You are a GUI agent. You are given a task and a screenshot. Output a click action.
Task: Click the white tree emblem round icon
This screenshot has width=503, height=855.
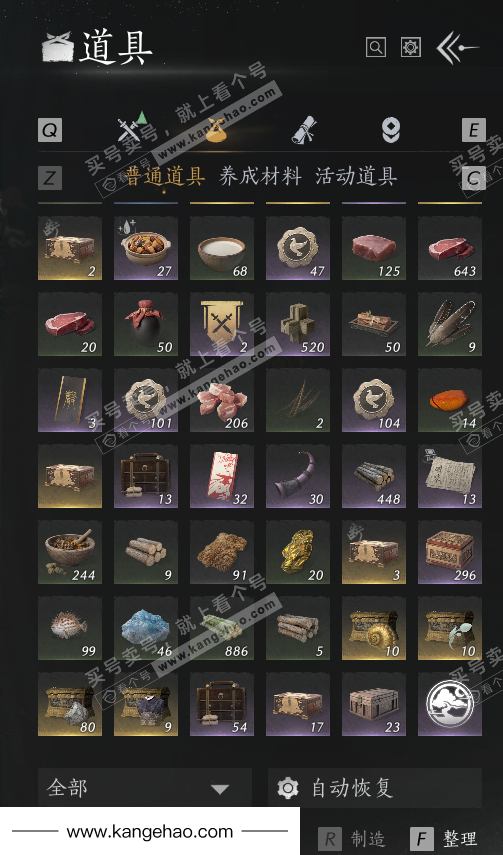[450, 703]
